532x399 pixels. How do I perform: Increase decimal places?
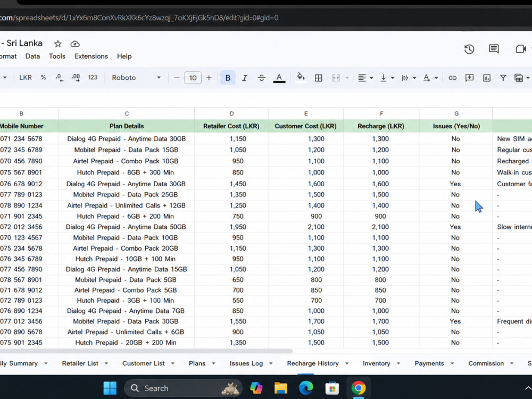76,78
